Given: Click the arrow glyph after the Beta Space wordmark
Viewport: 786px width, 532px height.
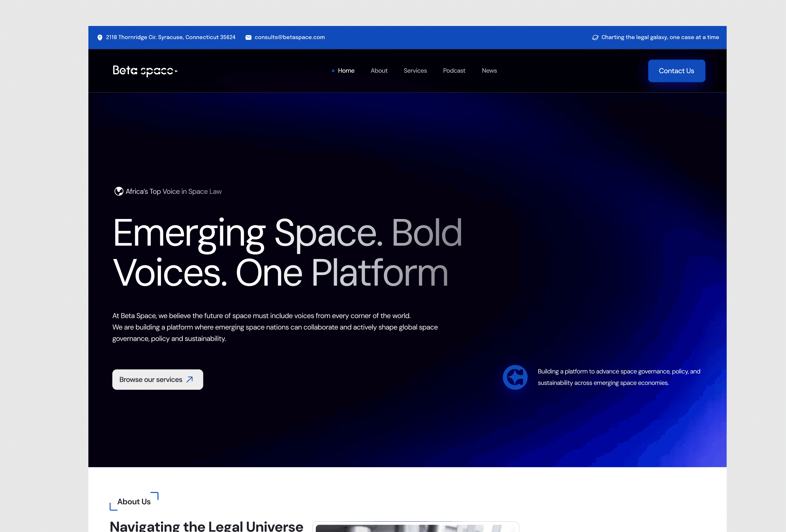Looking at the screenshot, I should pyautogui.click(x=176, y=71).
